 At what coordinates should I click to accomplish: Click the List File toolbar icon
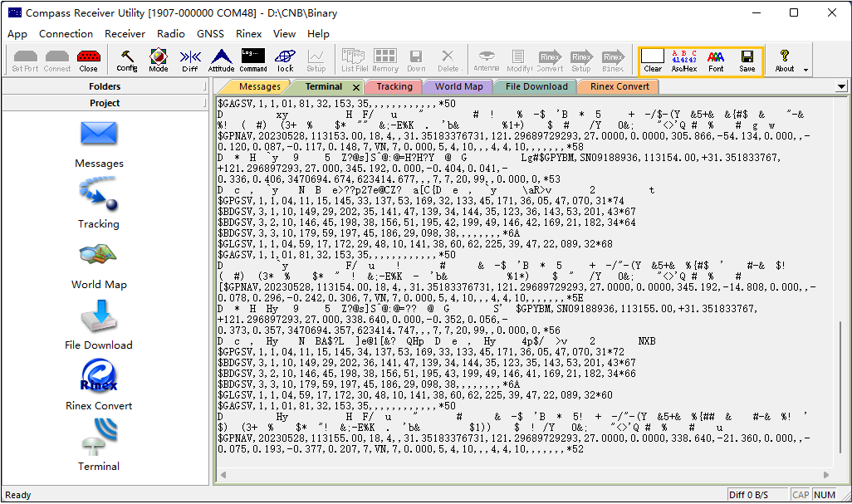pos(355,61)
